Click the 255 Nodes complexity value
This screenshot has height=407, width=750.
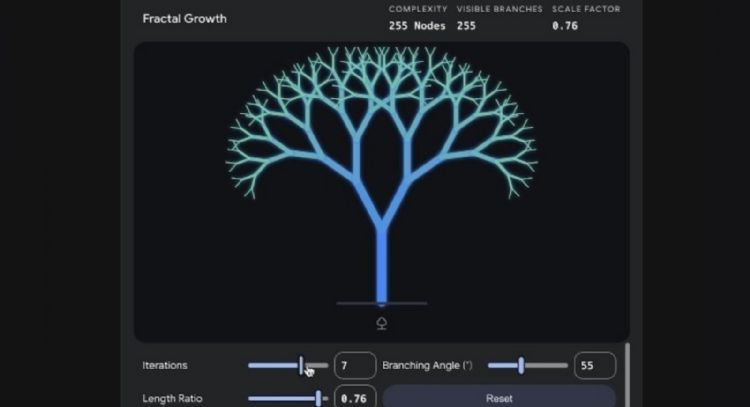tap(415, 26)
